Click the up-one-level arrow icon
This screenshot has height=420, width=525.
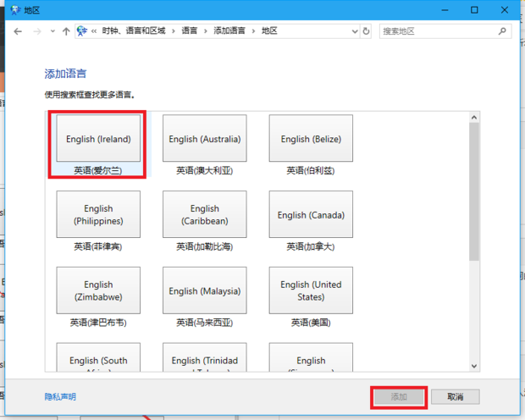pos(66,30)
